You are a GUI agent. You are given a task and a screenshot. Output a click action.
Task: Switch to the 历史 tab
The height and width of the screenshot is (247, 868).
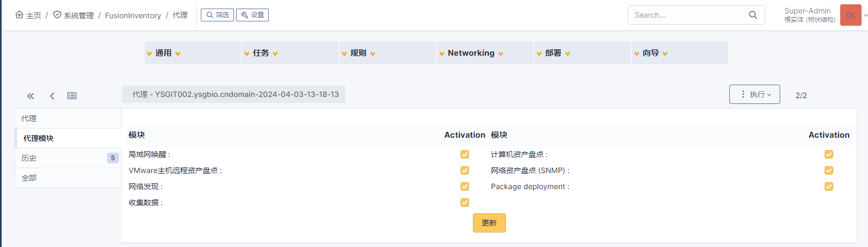coord(68,158)
